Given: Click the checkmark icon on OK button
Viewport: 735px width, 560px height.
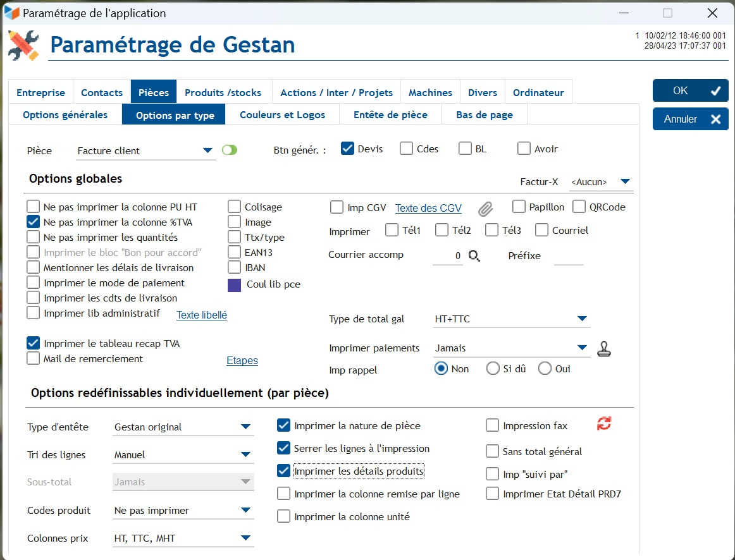Looking at the screenshot, I should 715,91.
